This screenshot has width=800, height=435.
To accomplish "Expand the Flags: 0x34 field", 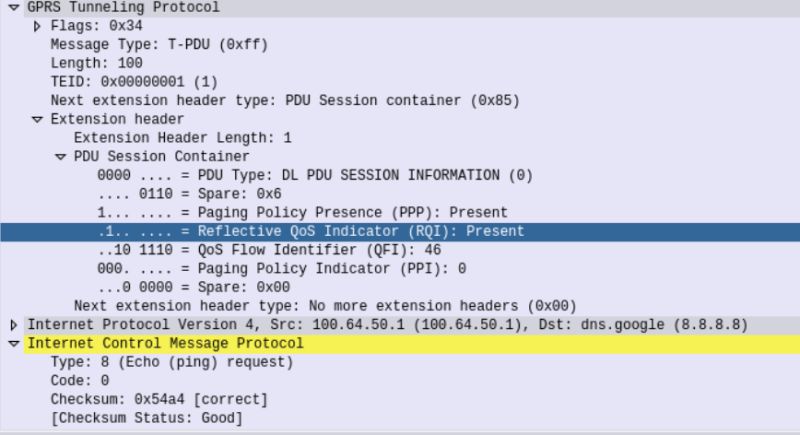I will pyautogui.click(x=38, y=26).
